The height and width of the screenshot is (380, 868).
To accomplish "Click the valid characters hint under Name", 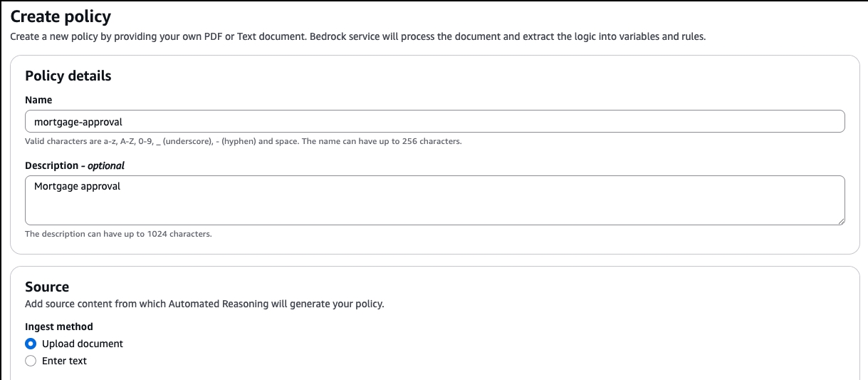I will (x=244, y=141).
